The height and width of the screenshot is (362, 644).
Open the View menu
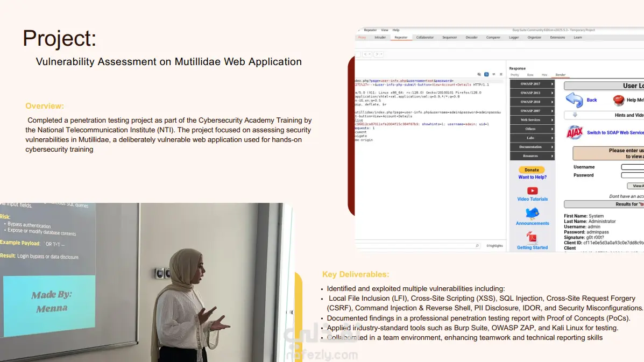coord(385,30)
